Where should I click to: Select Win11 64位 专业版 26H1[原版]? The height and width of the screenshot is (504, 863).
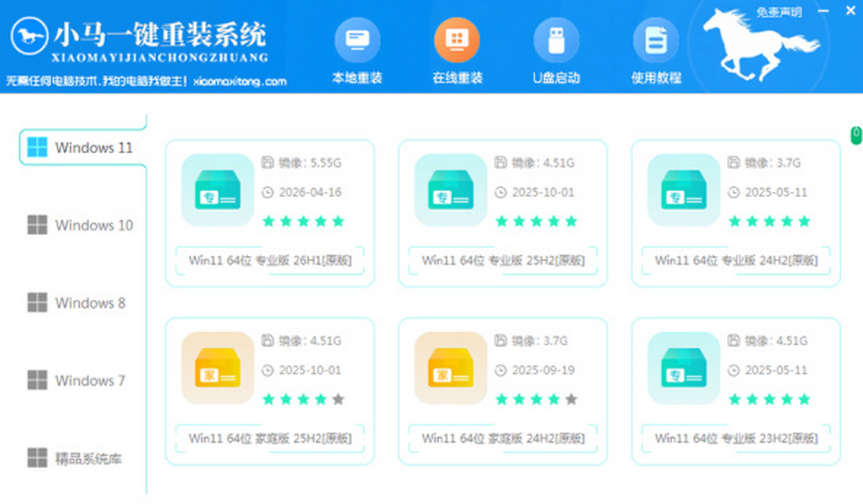270,260
